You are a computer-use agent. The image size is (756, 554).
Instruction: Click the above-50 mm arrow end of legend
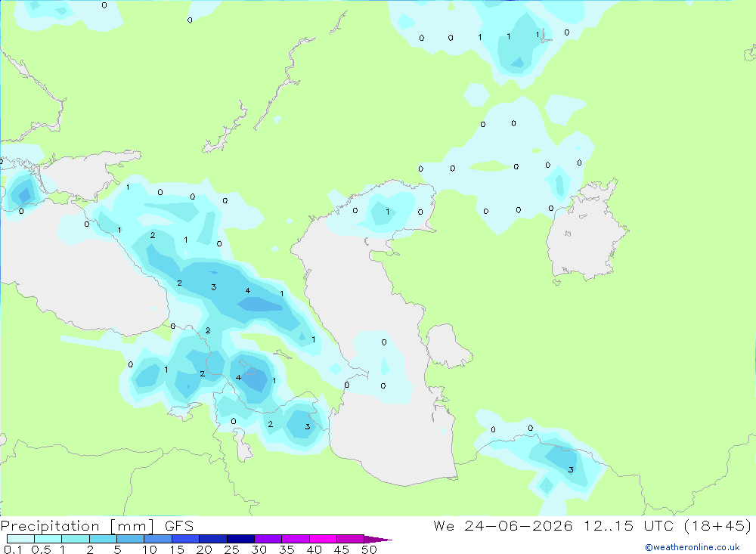click(378, 539)
